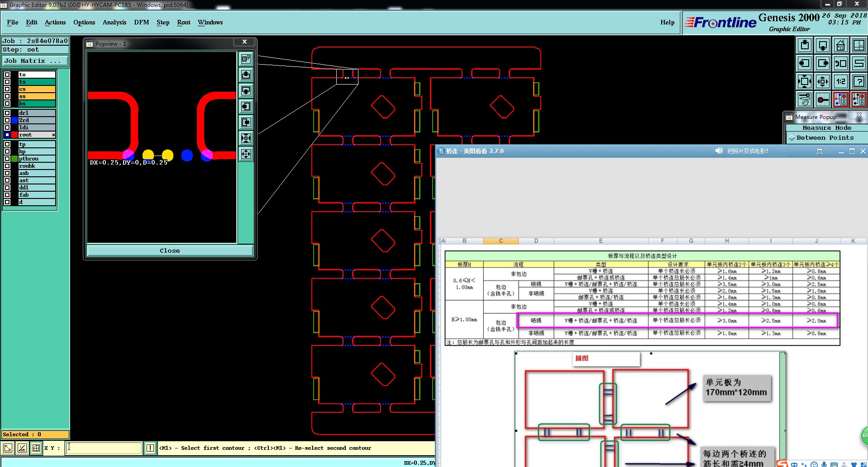Click the pan down icon in Popview
Screen dimensions: 868x467
point(246,90)
